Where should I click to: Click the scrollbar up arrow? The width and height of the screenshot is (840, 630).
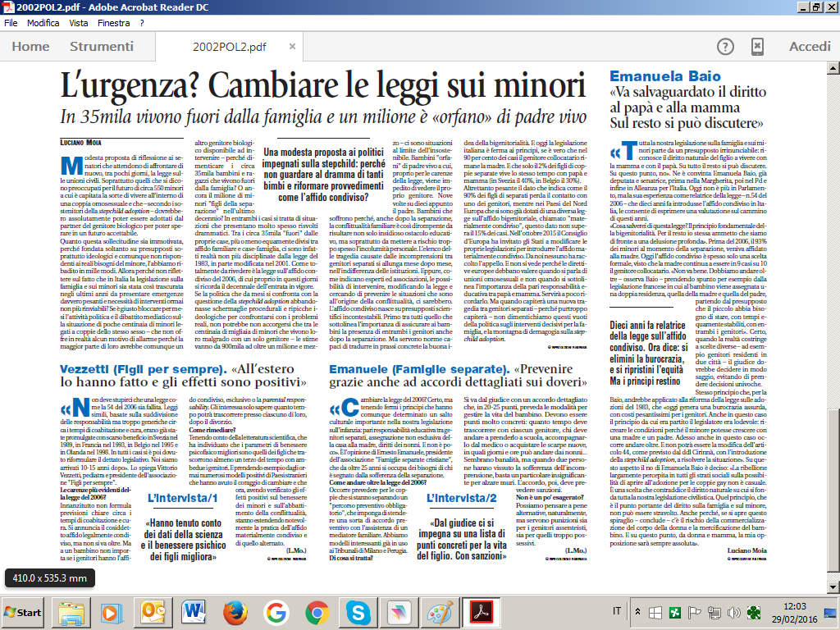click(833, 68)
